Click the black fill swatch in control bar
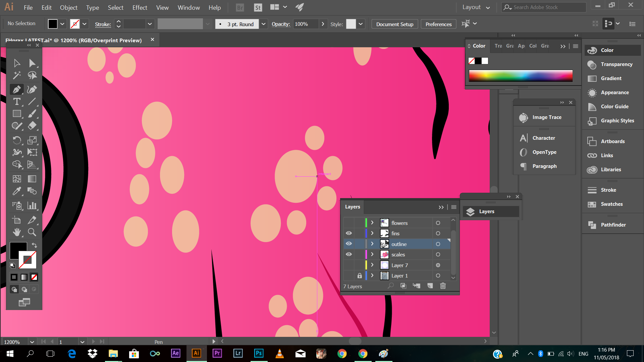Screen dimensions: 644x362 point(53,24)
